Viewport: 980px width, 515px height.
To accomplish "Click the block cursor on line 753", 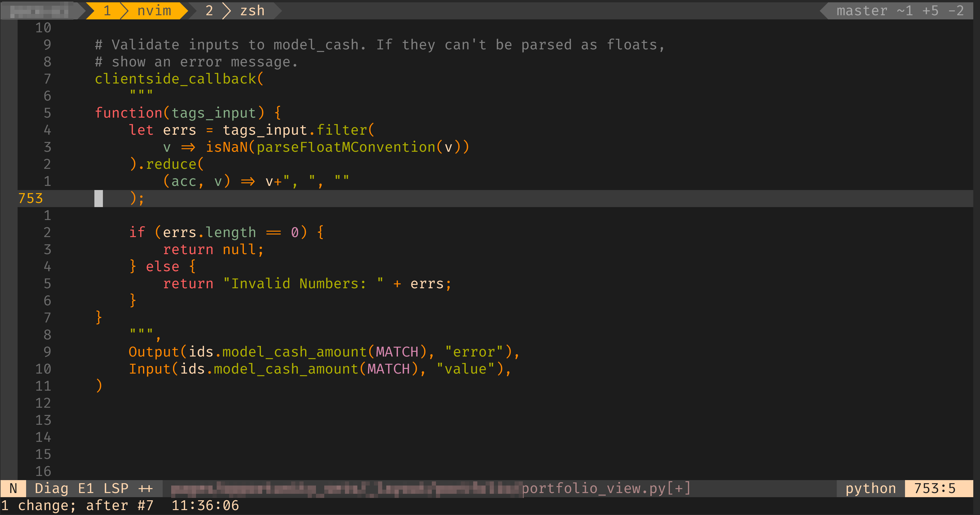I will click(99, 199).
